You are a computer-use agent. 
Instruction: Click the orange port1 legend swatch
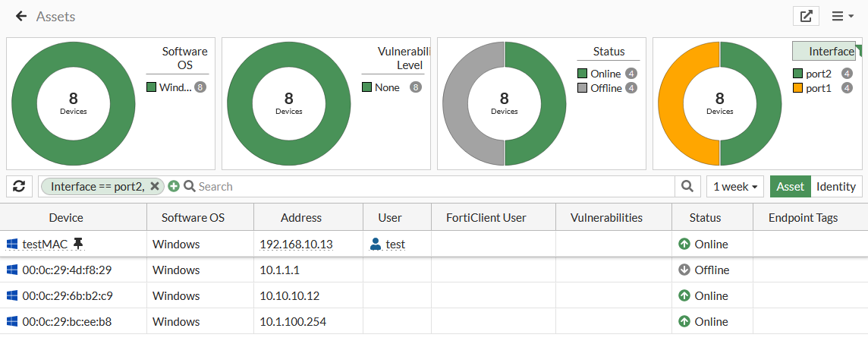(x=797, y=88)
